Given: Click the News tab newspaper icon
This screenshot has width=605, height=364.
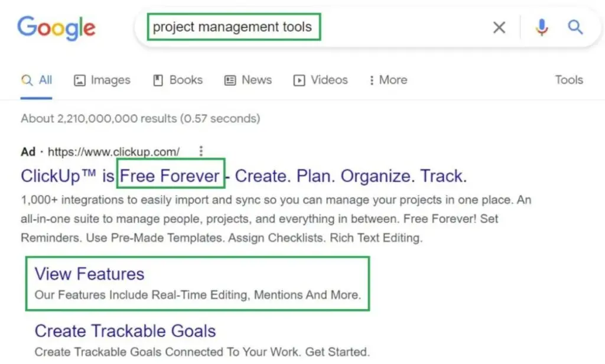Looking at the screenshot, I should (x=230, y=80).
